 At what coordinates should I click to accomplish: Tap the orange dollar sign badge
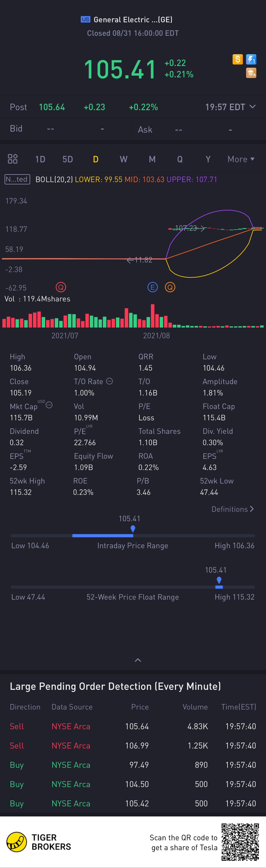(237, 60)
